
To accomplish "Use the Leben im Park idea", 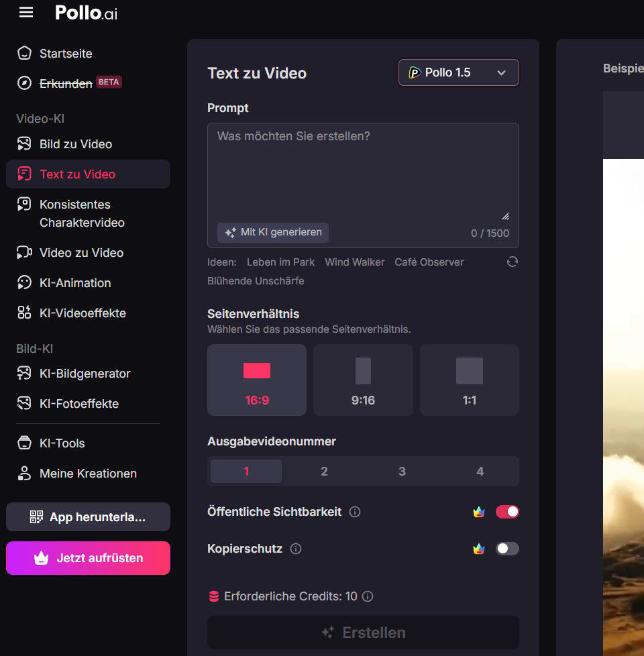I will pos(280,262).
